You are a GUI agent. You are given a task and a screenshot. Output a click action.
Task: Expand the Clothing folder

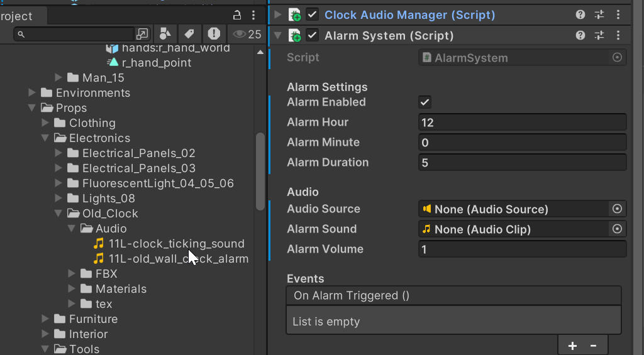(45, 123)
